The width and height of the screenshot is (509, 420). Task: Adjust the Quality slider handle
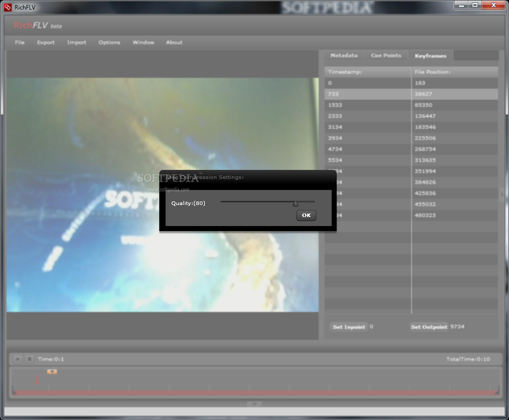(x=296, y=203)
